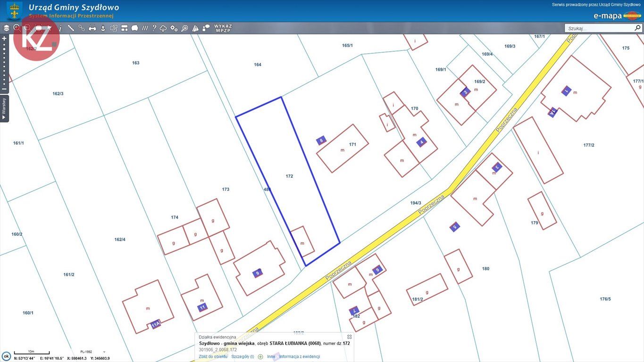Select the ruler measure tool
The width and height of the screenshot is (644, 362).
[71, 28]
